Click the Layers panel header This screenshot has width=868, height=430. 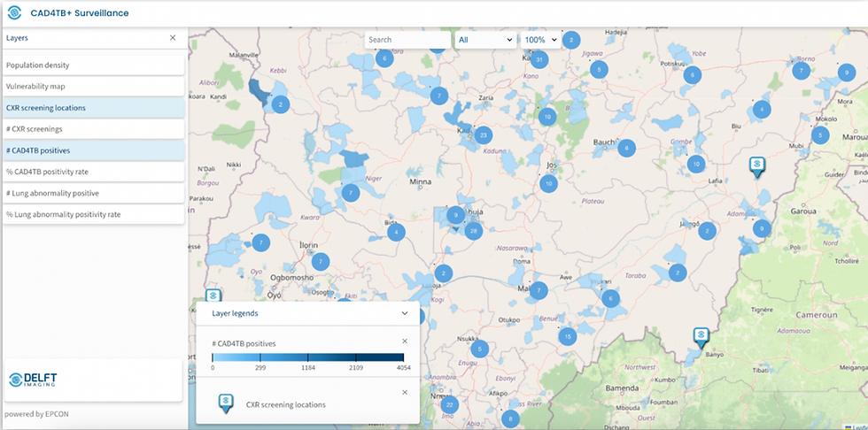[94, 38]
